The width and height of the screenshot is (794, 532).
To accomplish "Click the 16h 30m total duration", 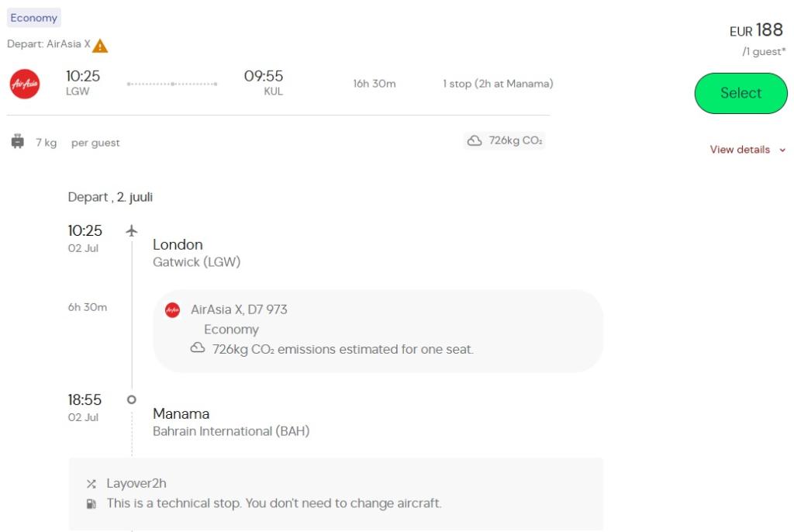I will (375, 84).
